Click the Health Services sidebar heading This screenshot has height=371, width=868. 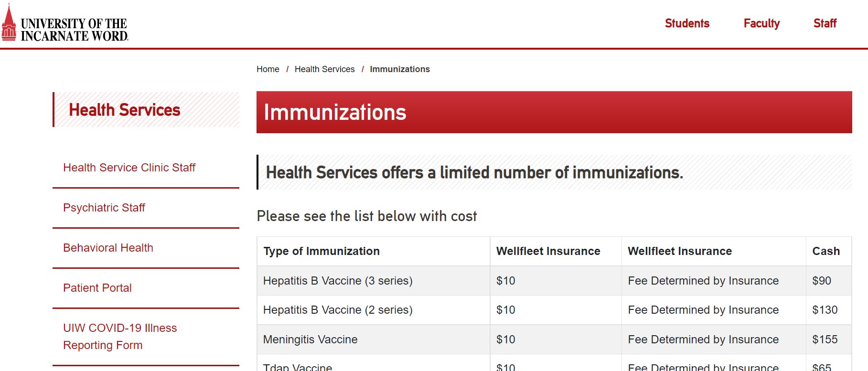click(x=125, y=110)
